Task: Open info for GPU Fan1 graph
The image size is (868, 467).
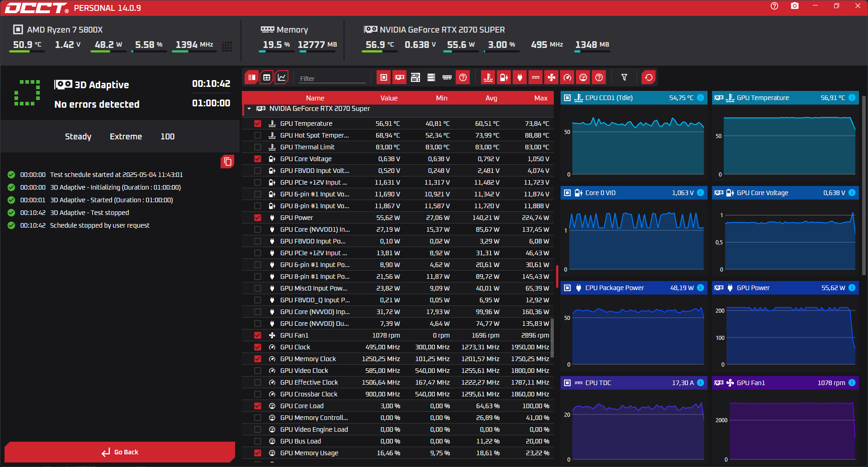Action: 852,383
